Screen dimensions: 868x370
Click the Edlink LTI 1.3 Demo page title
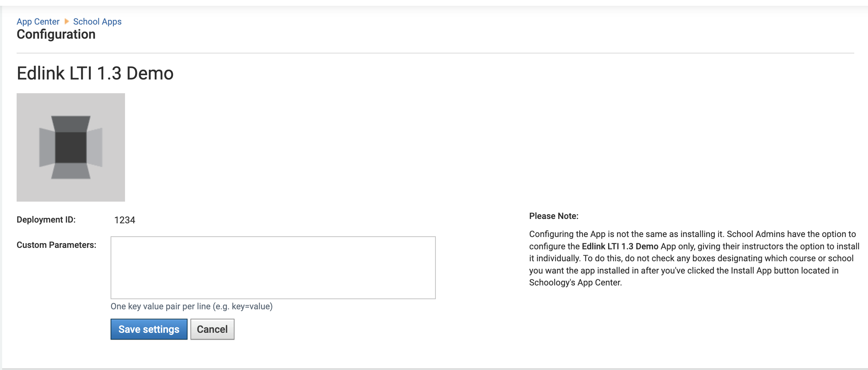coord(95,73)
